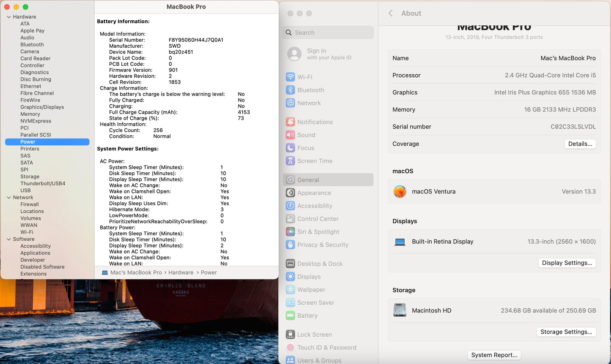The height and width of the screenshot is (364, 611).
Task: Go back using the About chevron arrow
Action: pyautogui.click(x=390, y=13)
